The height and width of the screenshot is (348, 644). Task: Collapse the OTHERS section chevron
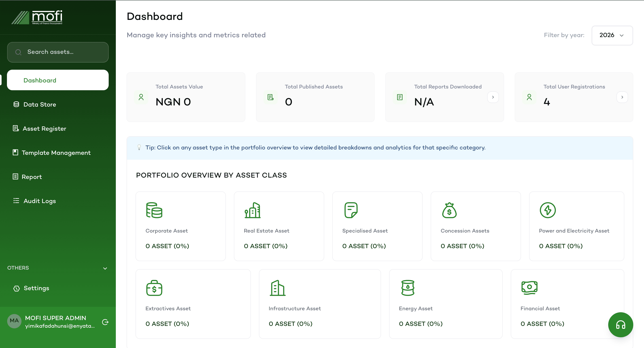pos(105,268)
